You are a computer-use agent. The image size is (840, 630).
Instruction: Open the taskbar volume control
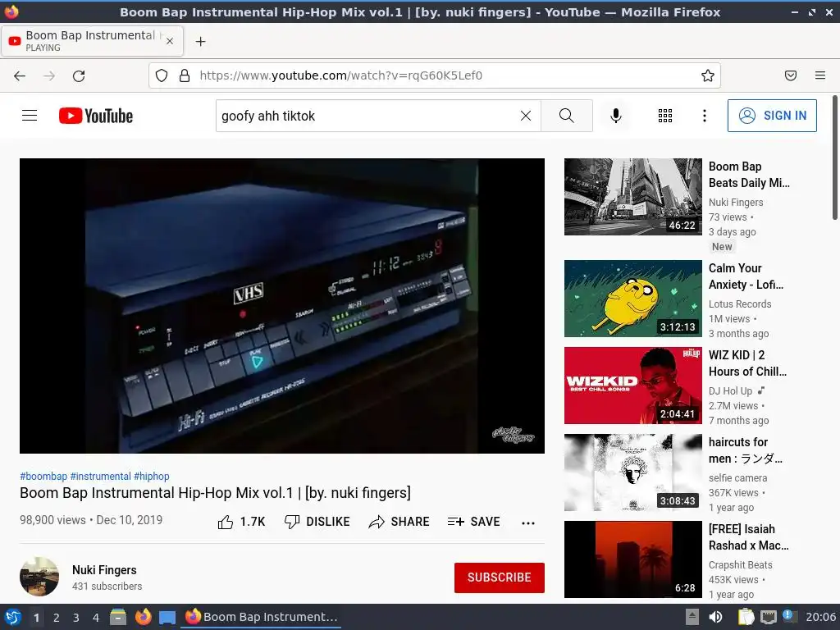tap(715, 617)
